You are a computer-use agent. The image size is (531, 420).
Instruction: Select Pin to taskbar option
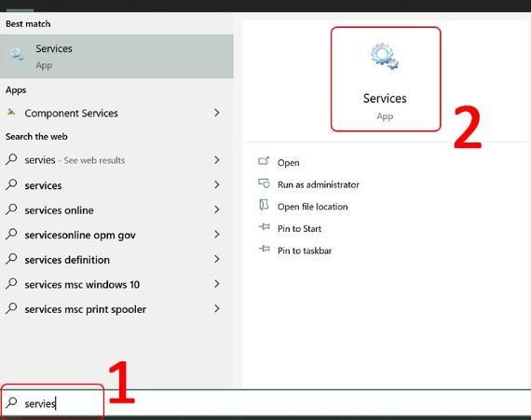click(305, 251)
